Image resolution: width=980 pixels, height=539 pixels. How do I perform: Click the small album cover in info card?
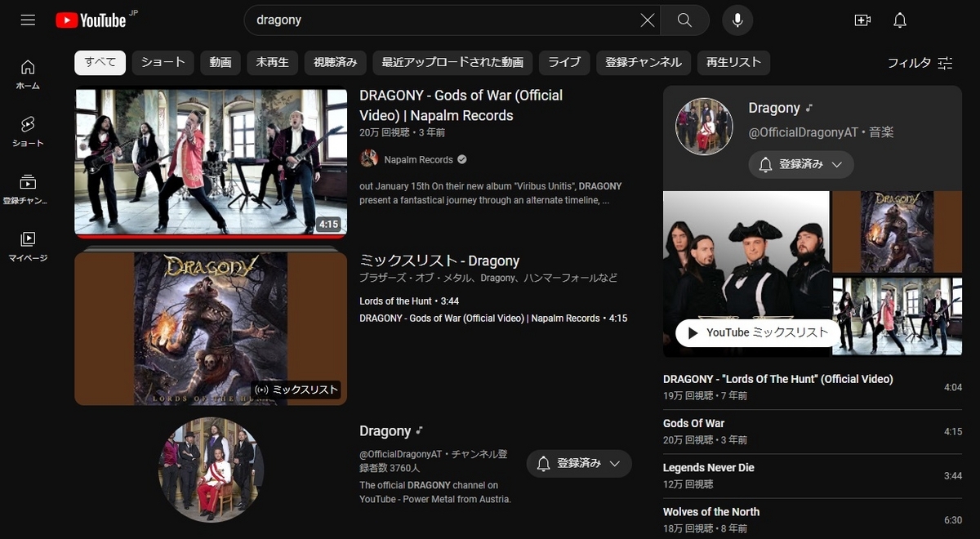[x=898, y=232]
